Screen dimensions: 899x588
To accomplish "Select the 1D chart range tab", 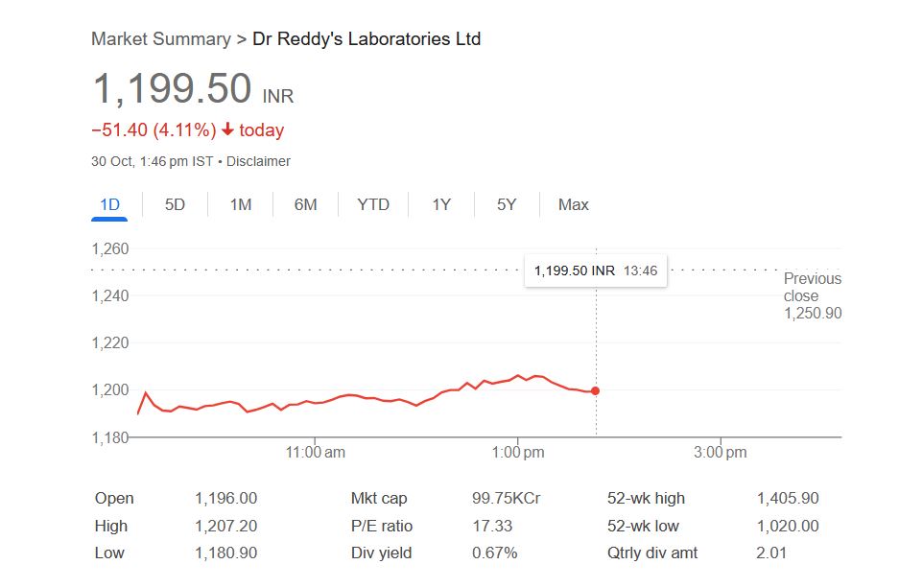I will [x=109, y=204].
